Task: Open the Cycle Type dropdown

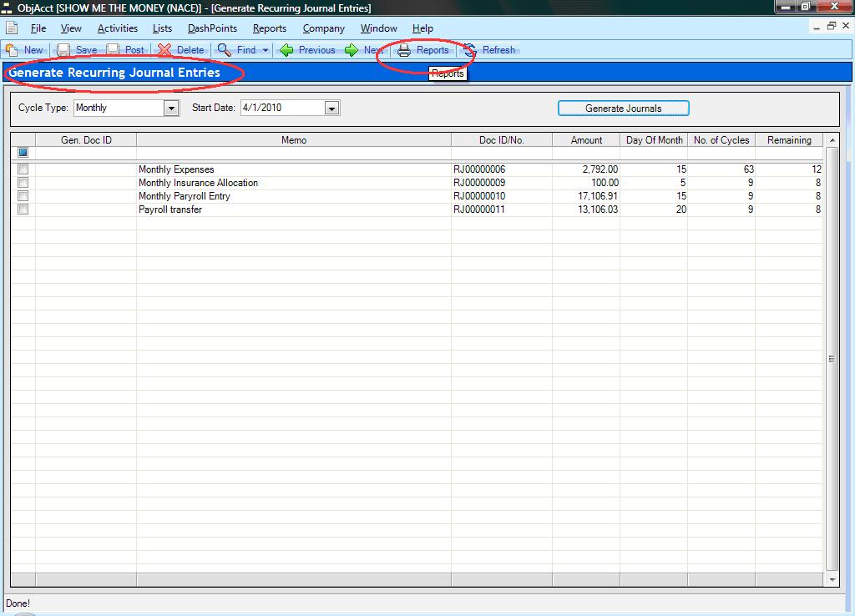Action: tap(171, 108)
